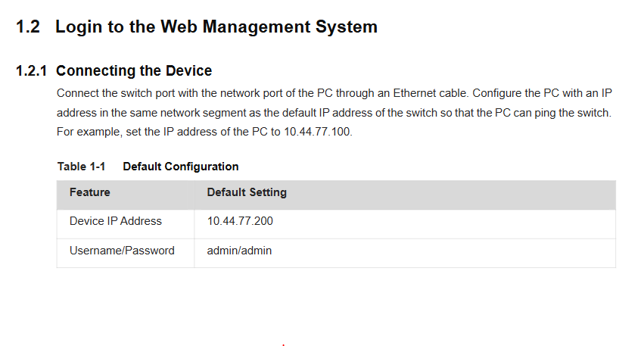The height and width of the screenshot is (346, 644).
Task: Click the words "For example" in the paragraph
Action: tap(89, 132)
